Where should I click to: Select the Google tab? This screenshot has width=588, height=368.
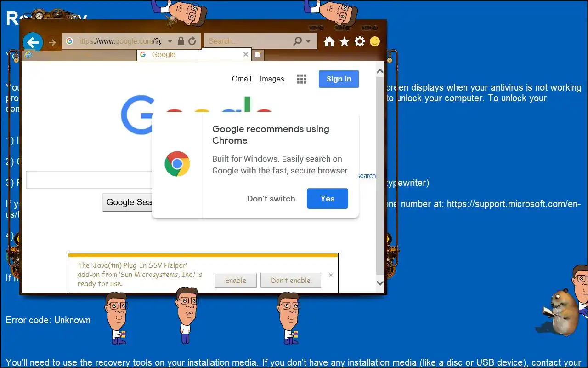(193, 54)
